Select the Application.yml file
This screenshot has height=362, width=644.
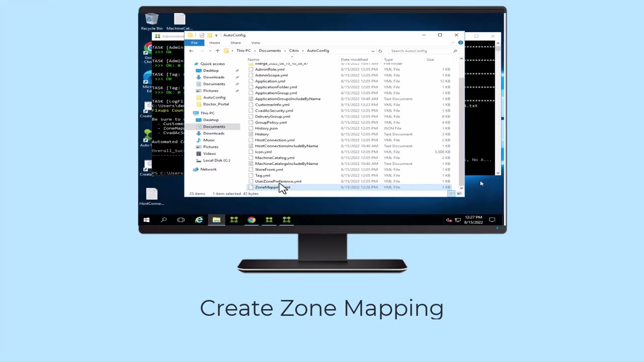(x=270, y=81)
